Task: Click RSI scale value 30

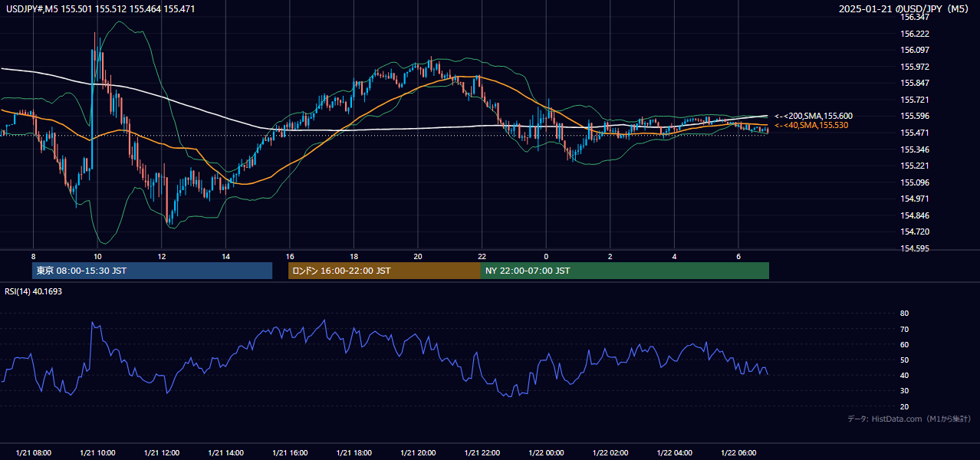Action: tap(905, 391)
